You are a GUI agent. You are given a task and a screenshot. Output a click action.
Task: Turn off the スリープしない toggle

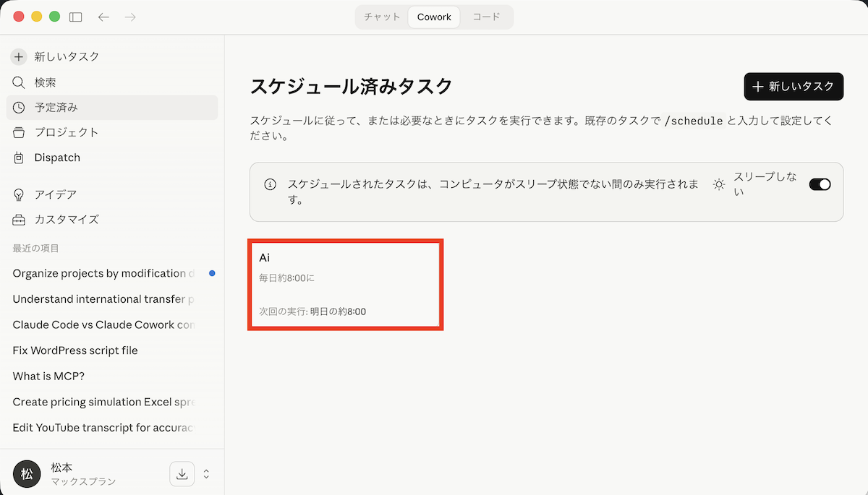pos(820,184)
